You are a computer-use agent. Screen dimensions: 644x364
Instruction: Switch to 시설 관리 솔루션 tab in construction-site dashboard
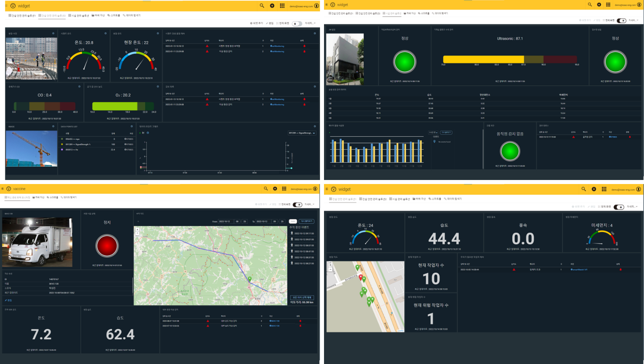click(79, 15)
